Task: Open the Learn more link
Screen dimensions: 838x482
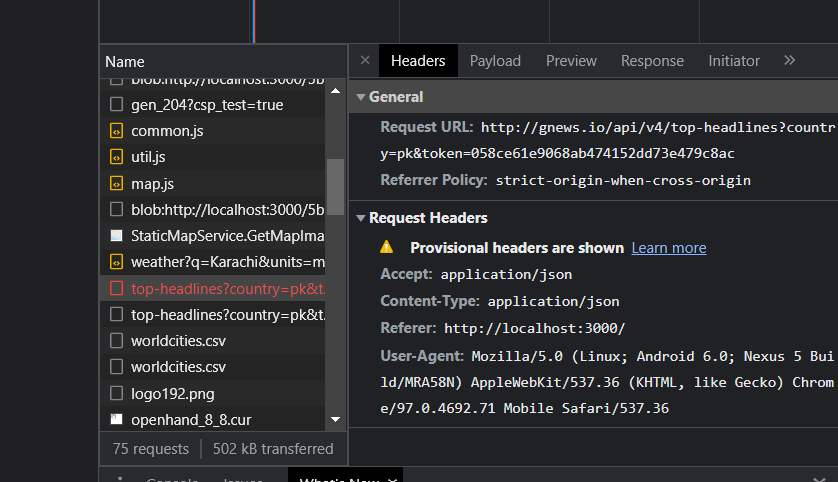Action: coord(669,248)
